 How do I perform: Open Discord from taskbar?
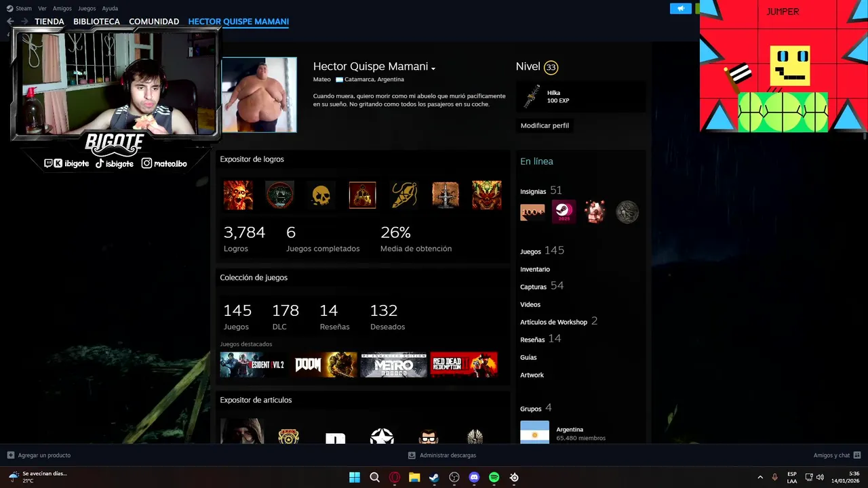pos(474,477)
